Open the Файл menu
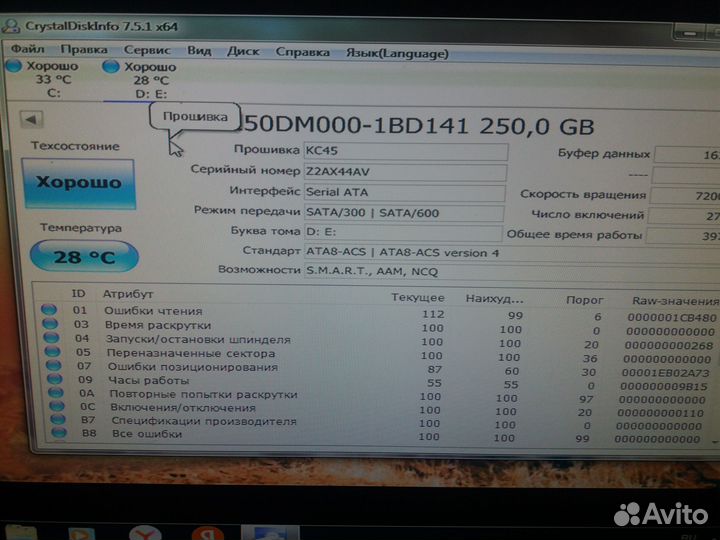This screenshot has height=540, width=720. tap(28, 48)
